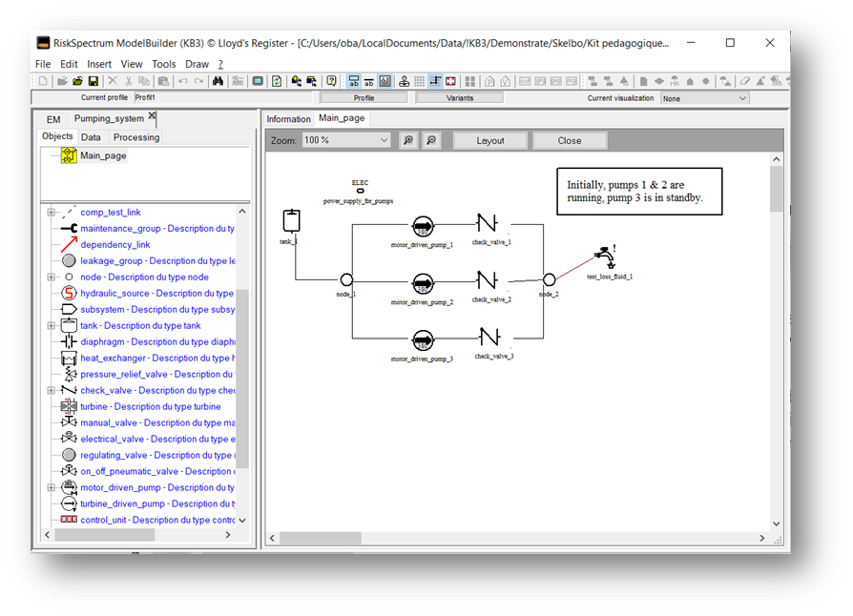Click the zoom in magnifier button
The height and width of the screenshot is (616, 853).
pyautogui.click(x=408, y=140)
